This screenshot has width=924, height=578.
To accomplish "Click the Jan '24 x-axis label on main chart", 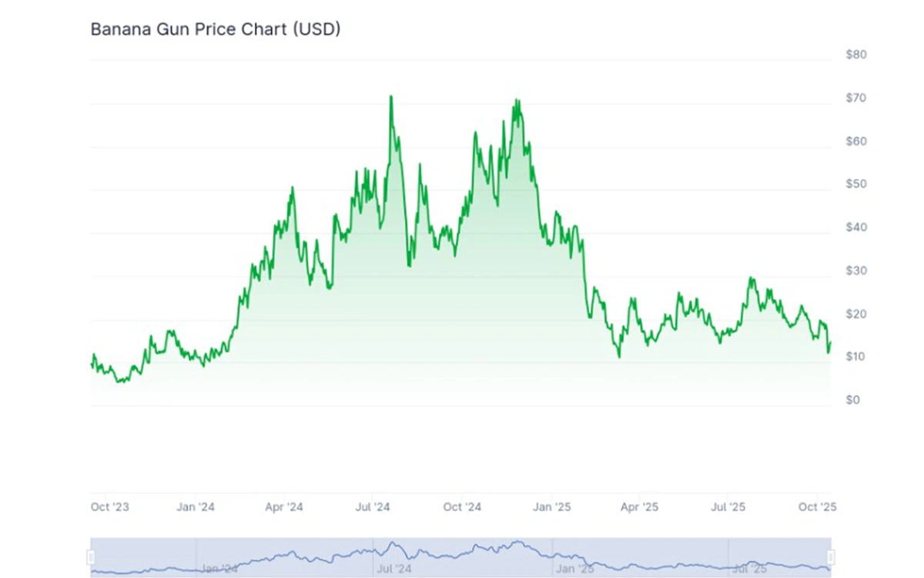I will [196, 507].
